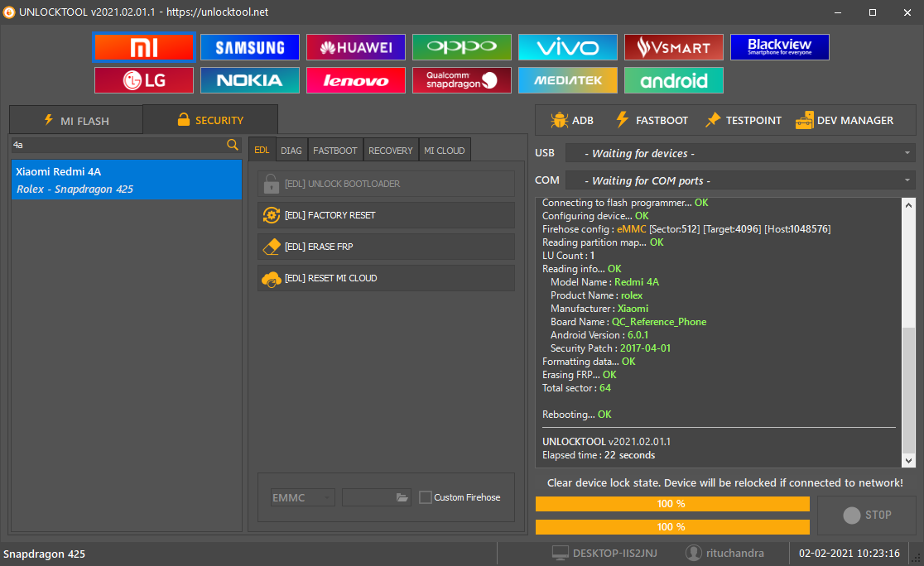Select Qualcomm Snapdragon tile
Screen dimensions: 924x566
pyautogui.click(x=462, y=80)
